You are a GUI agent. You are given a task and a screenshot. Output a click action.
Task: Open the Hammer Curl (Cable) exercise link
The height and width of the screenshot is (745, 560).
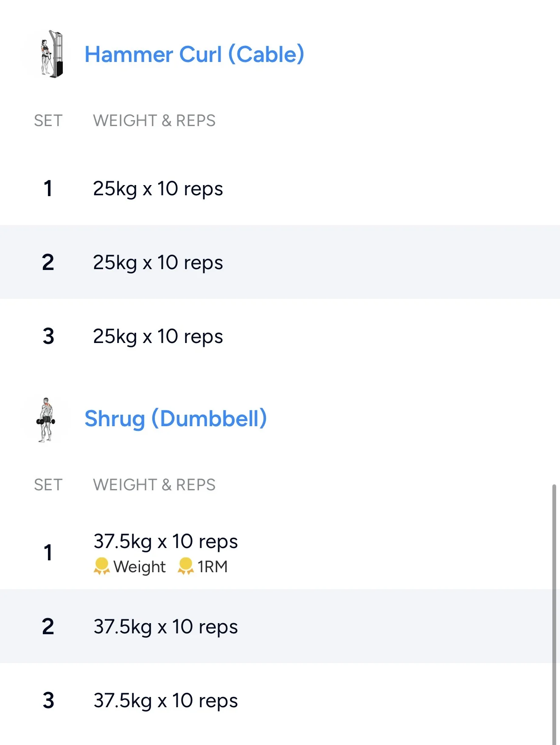pos(194,54)
